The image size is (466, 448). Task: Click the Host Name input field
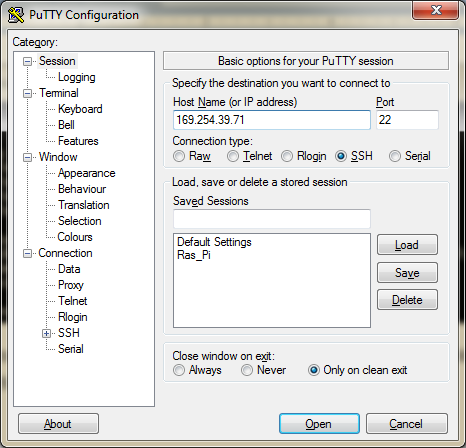click(272, 120)
